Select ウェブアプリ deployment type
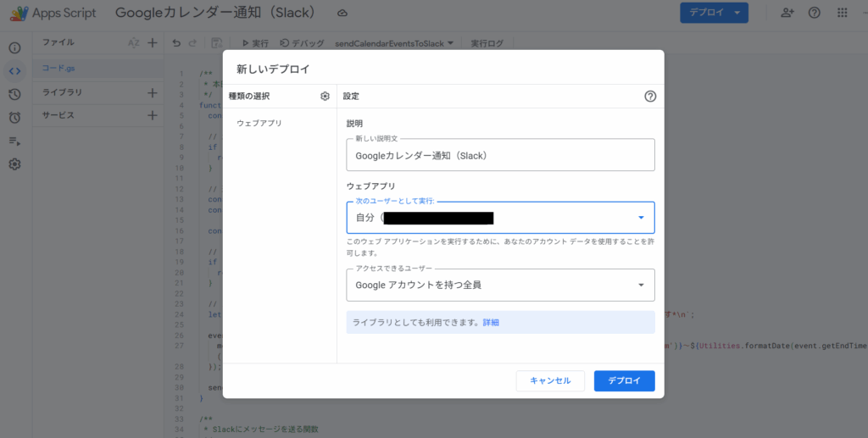The image size is (868, 438). pos(259,124)
